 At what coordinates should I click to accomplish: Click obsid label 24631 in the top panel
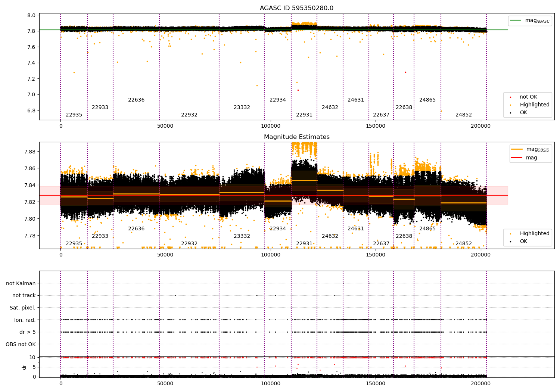[356, 100]
